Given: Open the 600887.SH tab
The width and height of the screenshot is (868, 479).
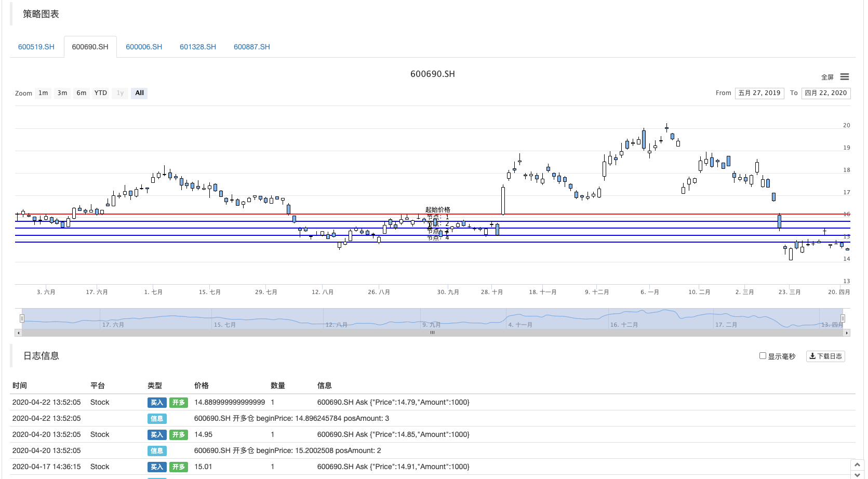Looking at the screenshot, I should click(x=252, y=47).
